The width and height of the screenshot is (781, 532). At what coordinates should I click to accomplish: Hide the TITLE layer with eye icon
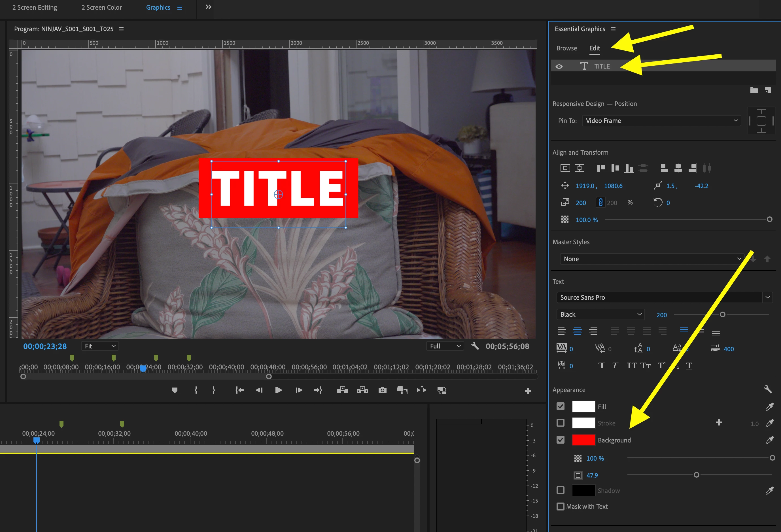point(559,67)
